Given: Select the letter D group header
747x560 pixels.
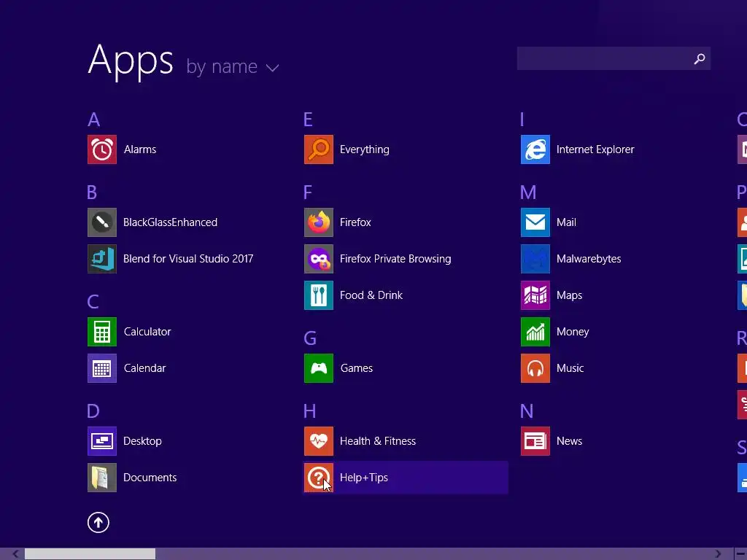Looking at the screenshot, I should 93,411.
